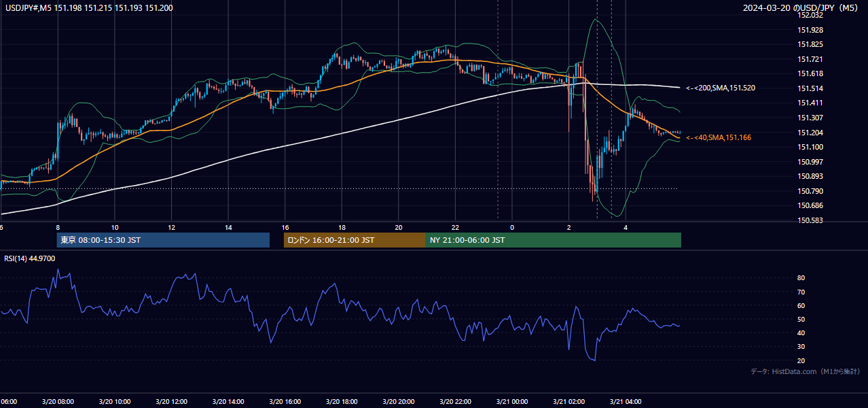Click the 151.204 price axis label

pos(810,133)
